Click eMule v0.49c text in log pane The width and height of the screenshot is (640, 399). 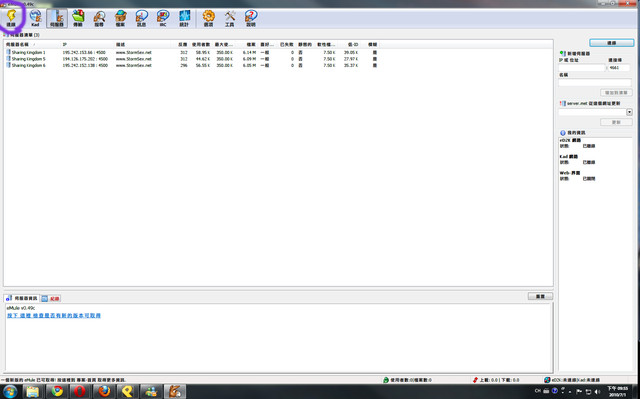(21, 308)
